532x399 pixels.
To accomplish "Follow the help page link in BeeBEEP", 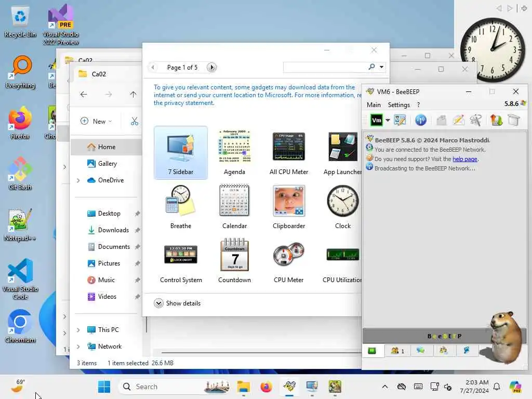I will 465,159.
